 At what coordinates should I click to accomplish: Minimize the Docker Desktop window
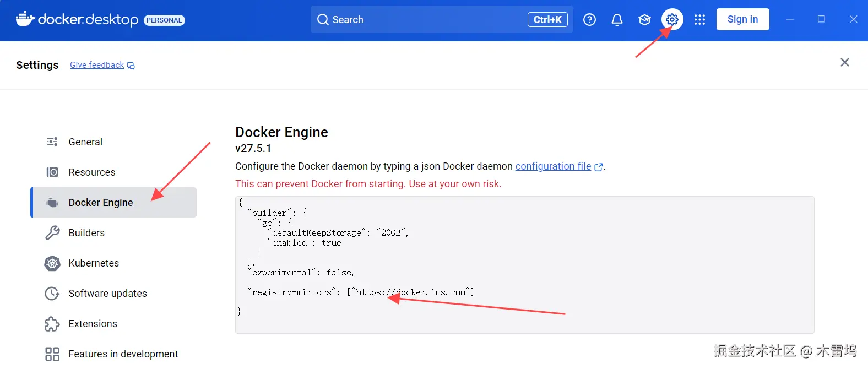click(x=790, y=19)
